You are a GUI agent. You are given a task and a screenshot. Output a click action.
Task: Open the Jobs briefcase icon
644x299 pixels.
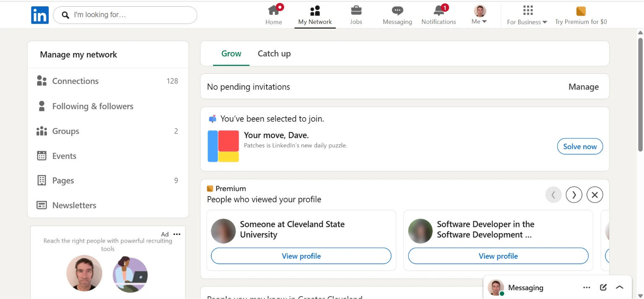coord(356,10)
